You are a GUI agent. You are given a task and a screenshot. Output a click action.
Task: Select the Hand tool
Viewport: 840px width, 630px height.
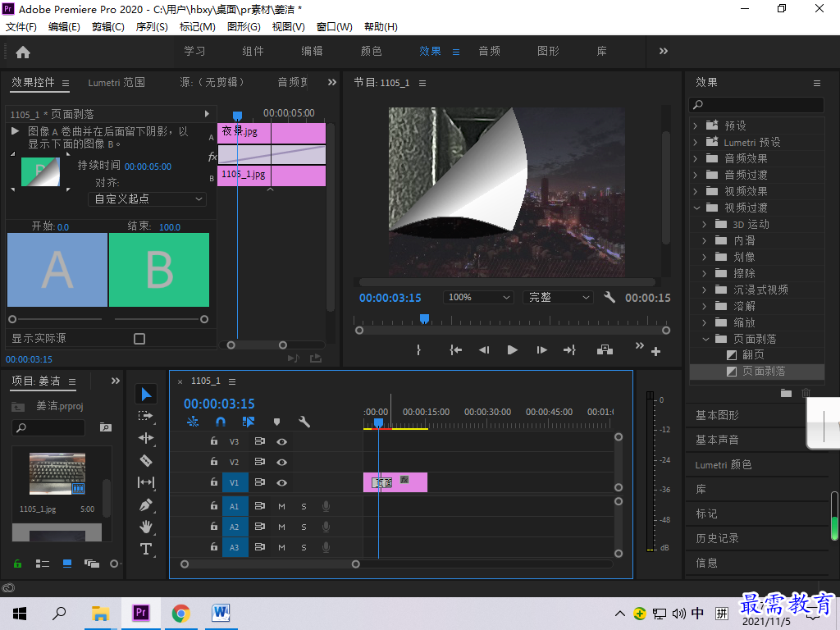point(146,527)
